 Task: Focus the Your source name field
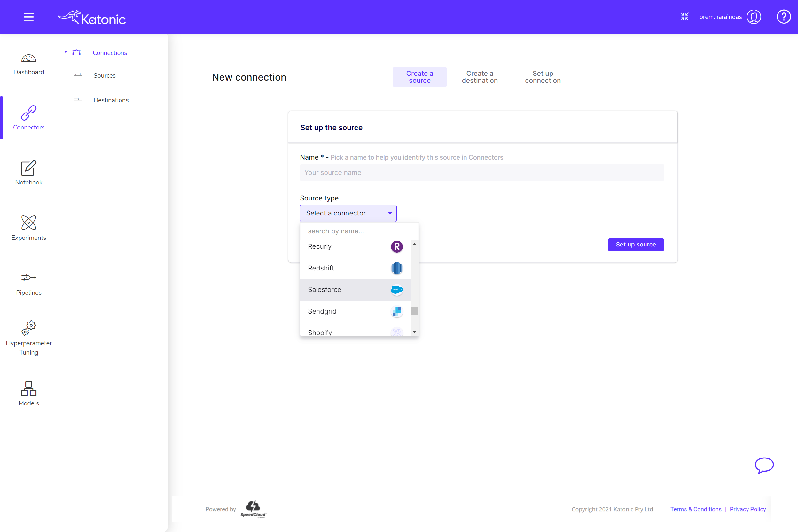pos(482,173)
